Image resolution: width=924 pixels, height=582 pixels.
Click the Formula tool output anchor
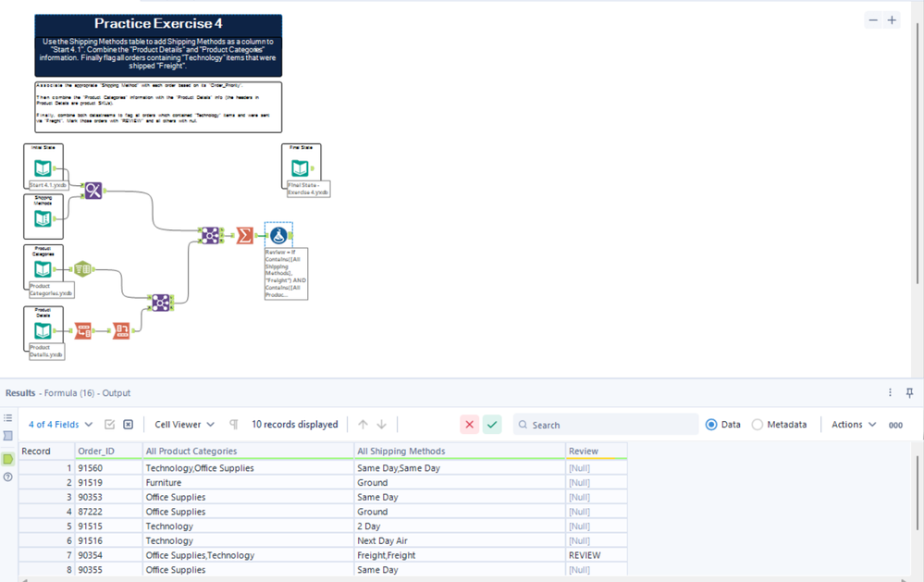tap(290, 235)
